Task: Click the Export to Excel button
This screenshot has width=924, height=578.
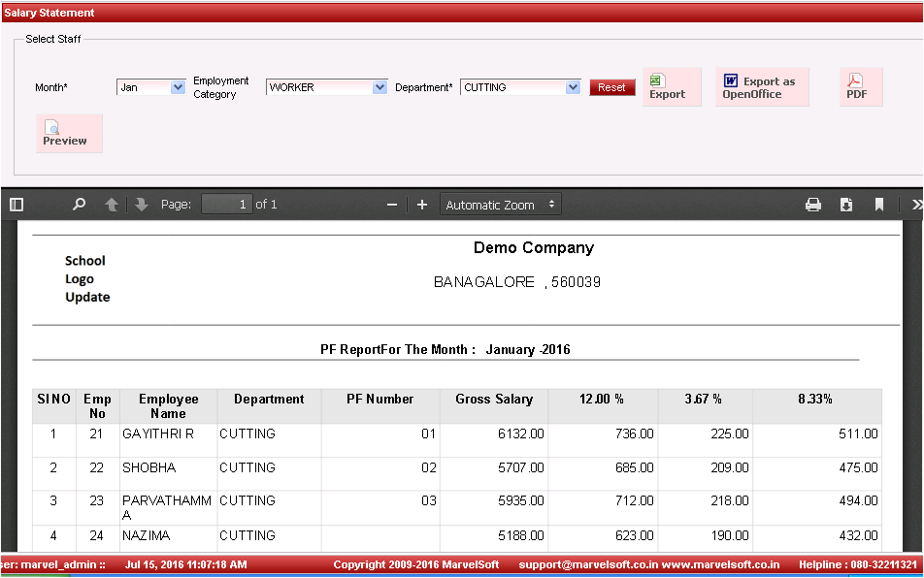Action: click(x=671, y=87)
